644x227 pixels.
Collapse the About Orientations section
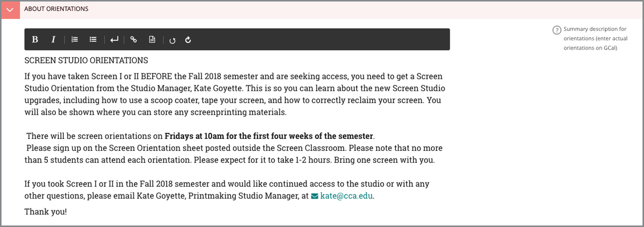click(x=11, y=10)
